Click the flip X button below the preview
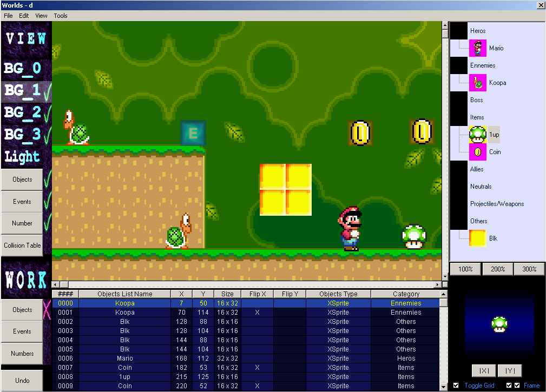The height and width of the screenshot is (392, 546). point(484,370)
